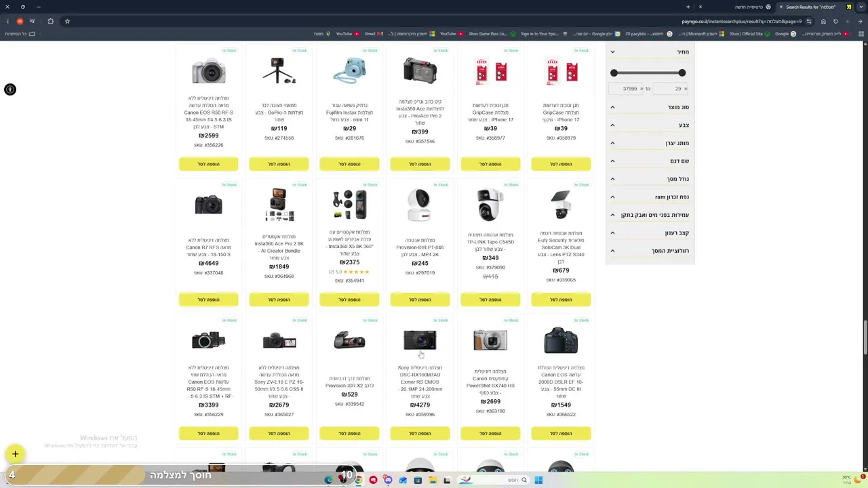The width and height of the screenshot is (868, 488).
Task: Open the Tapo C545D camera image
Action: click(x=490, y=205)
